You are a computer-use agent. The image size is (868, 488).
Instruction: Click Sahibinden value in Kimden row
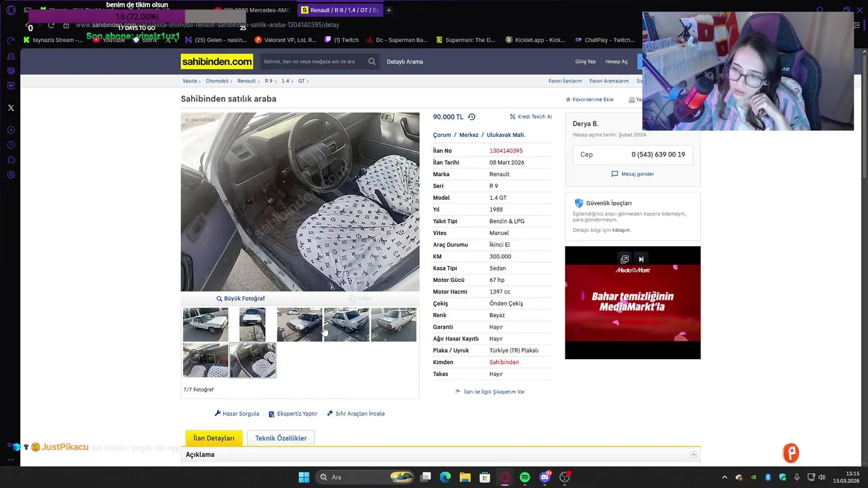[x=504, y=362]
